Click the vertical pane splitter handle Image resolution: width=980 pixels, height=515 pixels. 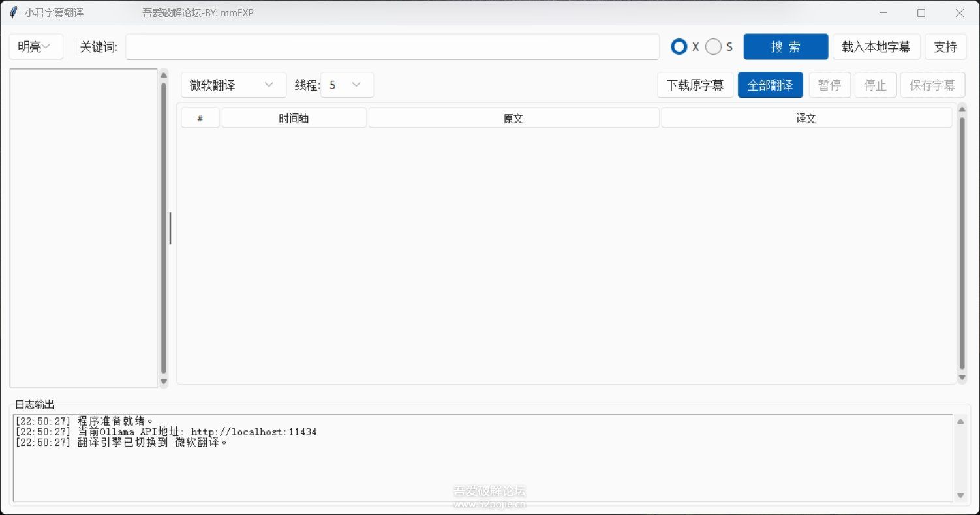(x=170, y=228)
